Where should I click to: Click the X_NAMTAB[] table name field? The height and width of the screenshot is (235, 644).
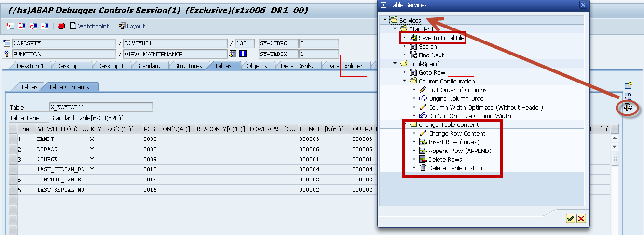(x=101, y=107)
